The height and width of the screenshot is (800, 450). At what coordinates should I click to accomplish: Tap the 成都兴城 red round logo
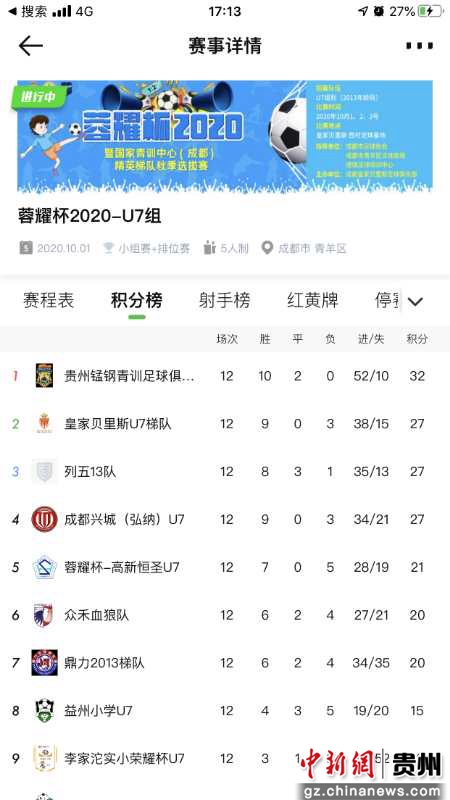click(44, 519)
